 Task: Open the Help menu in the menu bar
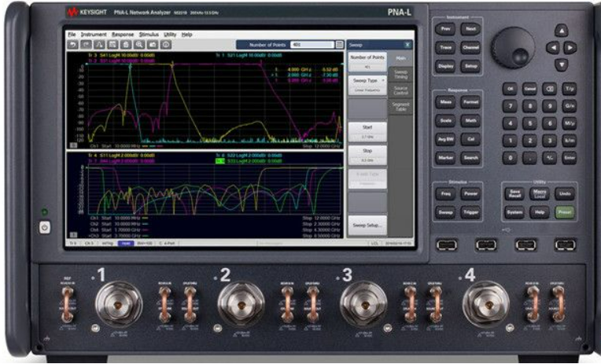coord(186,35)
